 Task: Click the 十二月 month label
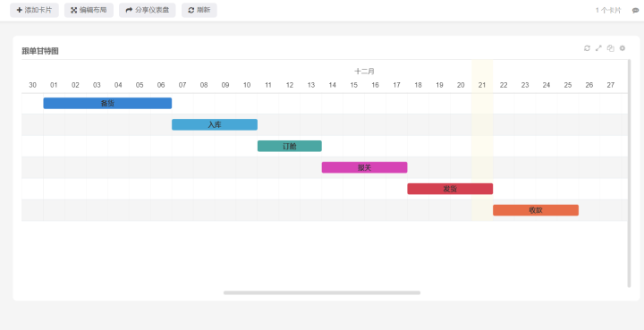pyautogui.click(x=364, y=72)
